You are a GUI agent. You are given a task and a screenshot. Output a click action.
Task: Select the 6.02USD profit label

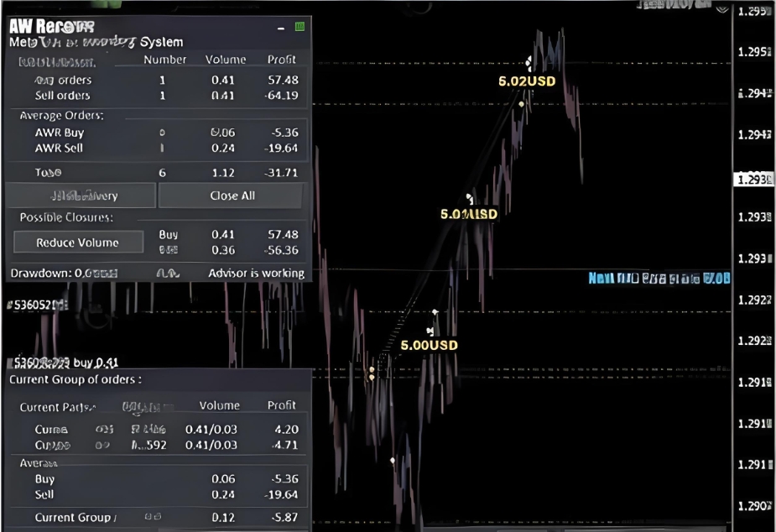click(527, 81)
